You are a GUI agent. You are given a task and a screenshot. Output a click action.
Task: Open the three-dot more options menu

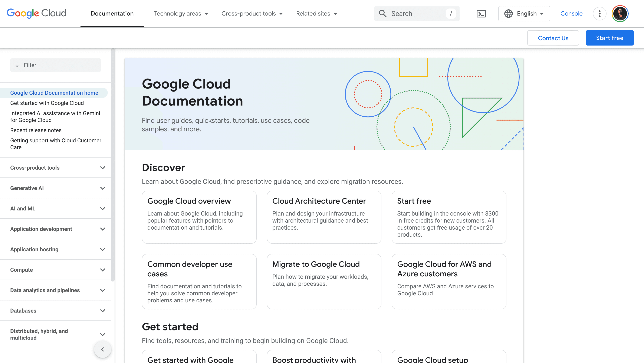coord(599,13)
